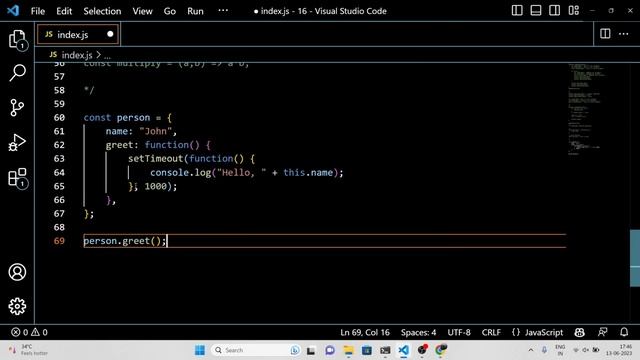This screenshot has height=360, width=640.
Task: Change indentation via Spaces: 4
Action: coord(418,332)
